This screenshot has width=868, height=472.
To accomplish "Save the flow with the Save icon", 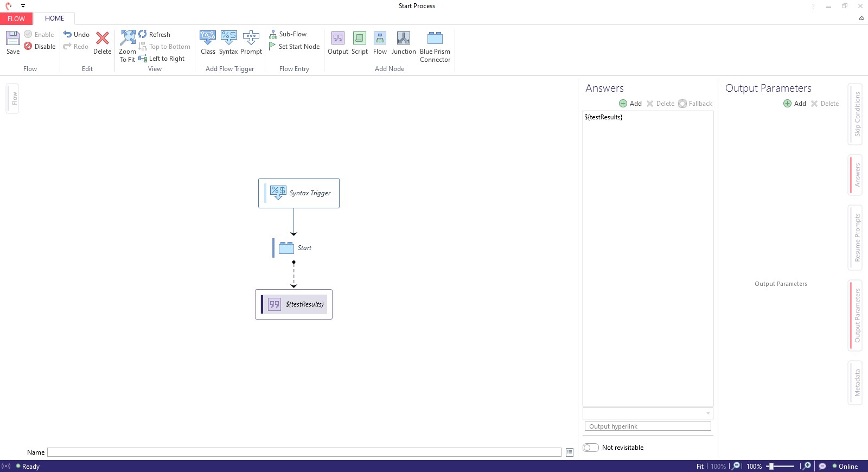I will (13, 42).
